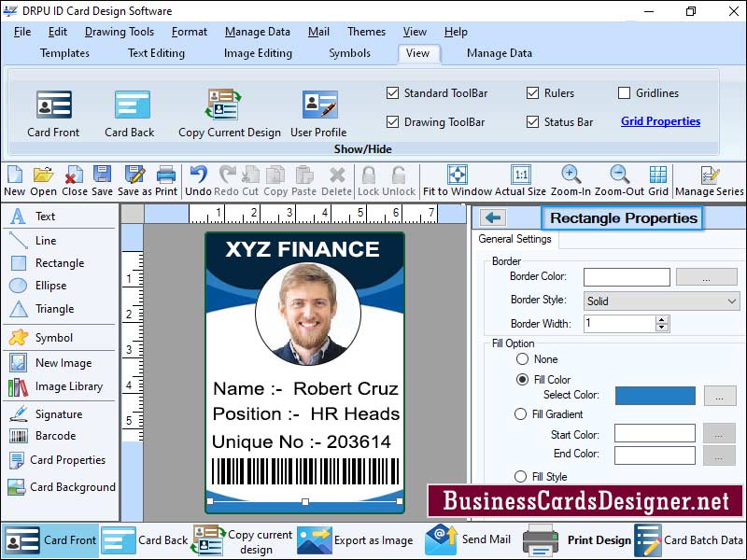Open the User Profile icon
The image size is (747, 560).
[x=318, y=105]
